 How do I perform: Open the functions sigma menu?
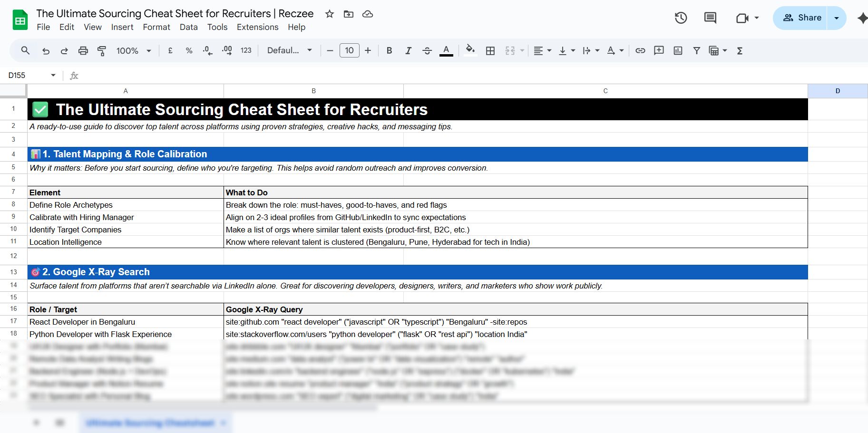(740, 50)
